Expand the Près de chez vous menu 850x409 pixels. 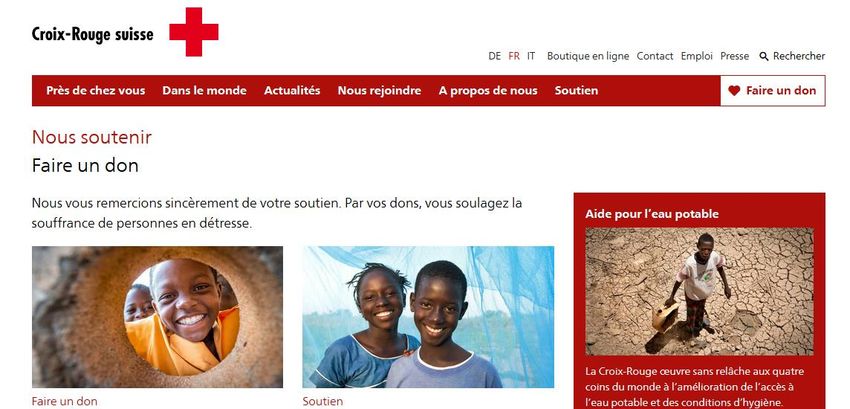[95, 91]
